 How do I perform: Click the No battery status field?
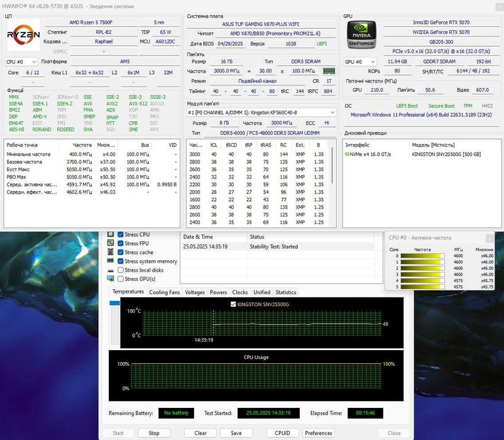pyautogui.click(x=176, y=413)
